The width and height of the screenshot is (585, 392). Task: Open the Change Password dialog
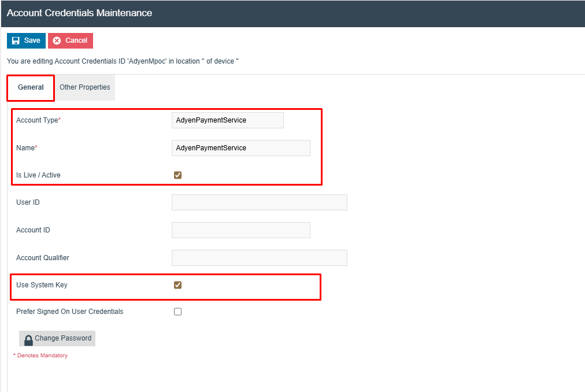pos(57,339)
